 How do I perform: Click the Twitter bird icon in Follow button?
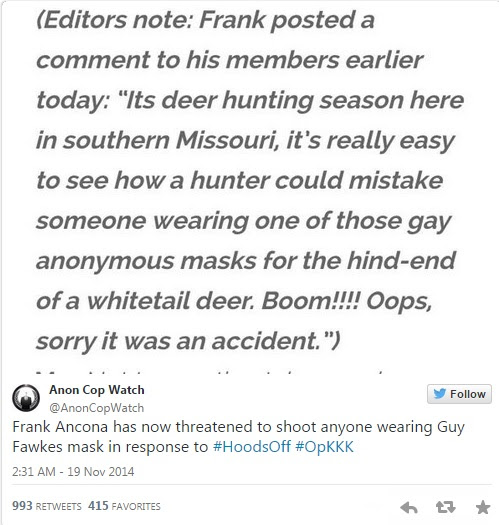point(439,394)
